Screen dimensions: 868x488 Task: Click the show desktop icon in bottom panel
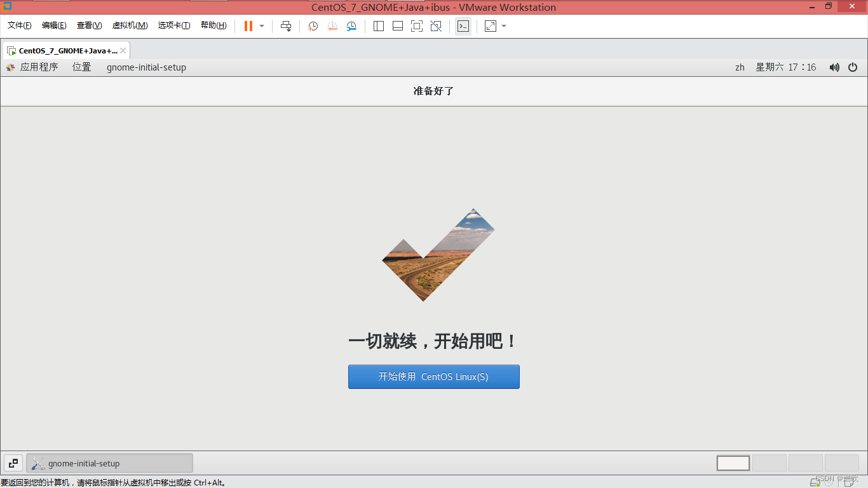pyautogui.click(x=13, y=463)
